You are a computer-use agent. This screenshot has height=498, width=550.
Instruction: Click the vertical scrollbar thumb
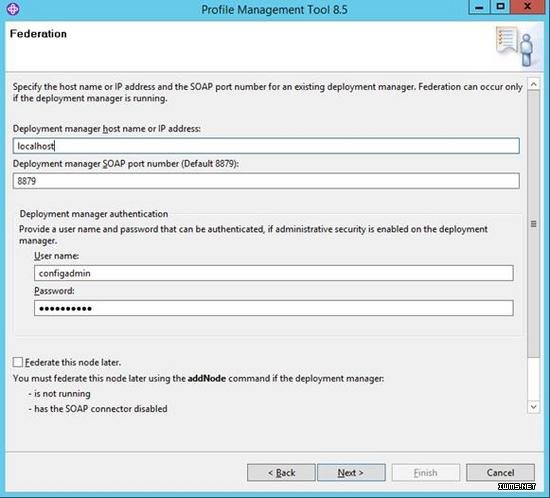[534, 224]
